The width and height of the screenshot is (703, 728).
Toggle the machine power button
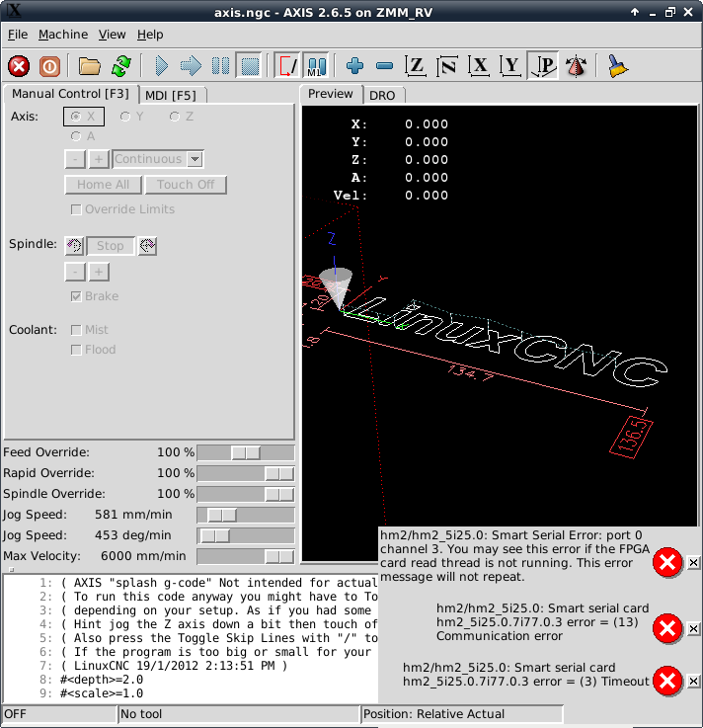49,66
